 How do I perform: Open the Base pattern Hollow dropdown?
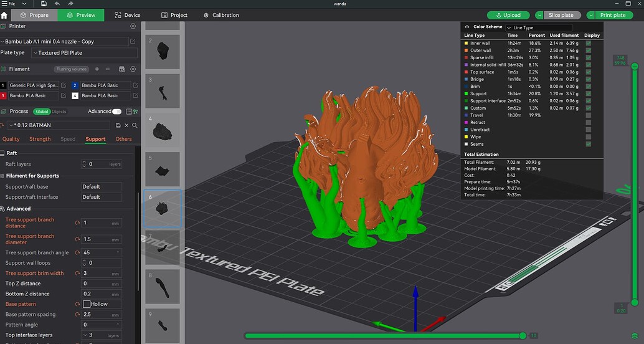101,304
